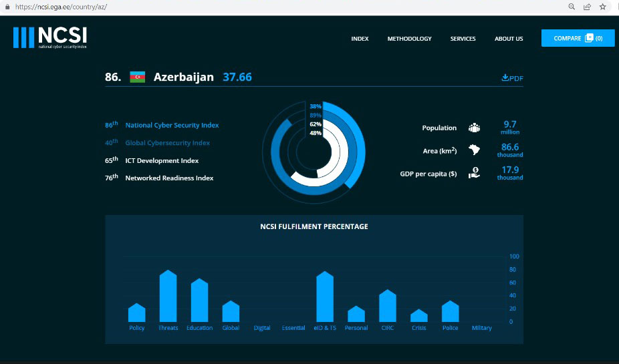
Task: Open the Index menu item
Action: tap(360, 39)
